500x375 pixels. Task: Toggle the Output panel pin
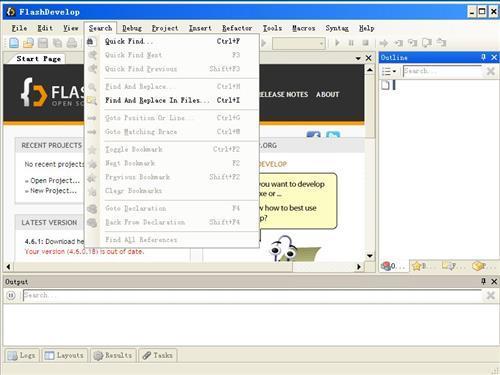coord(483,282)
